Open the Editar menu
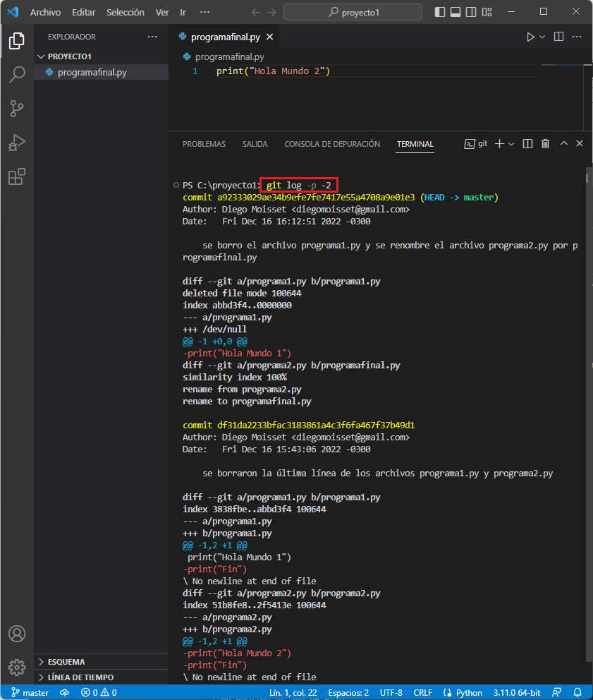Image resolution: width=593 pixels, height=700 pixels. click(83, 12)
